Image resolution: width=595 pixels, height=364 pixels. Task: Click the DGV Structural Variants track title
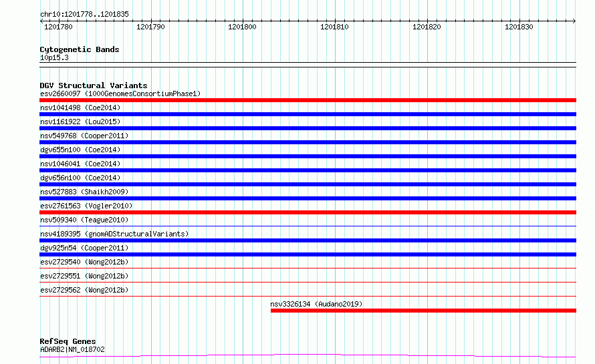click(94, 85)
